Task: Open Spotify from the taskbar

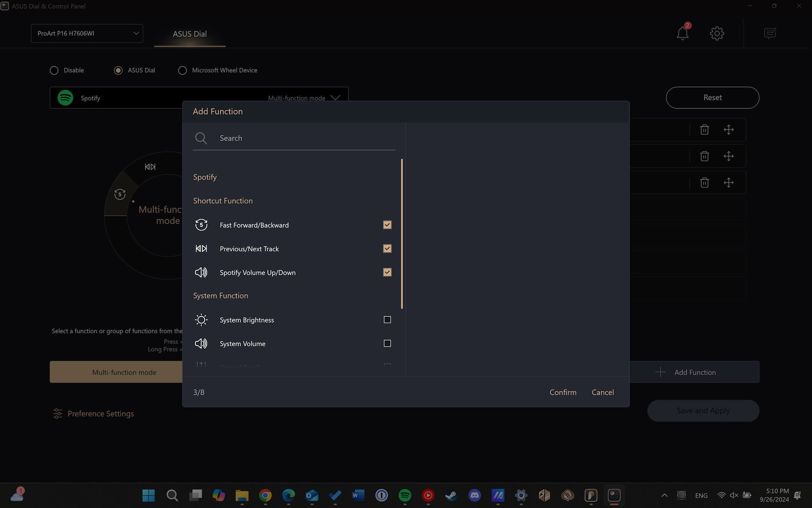Action: [x=405, y=495]
